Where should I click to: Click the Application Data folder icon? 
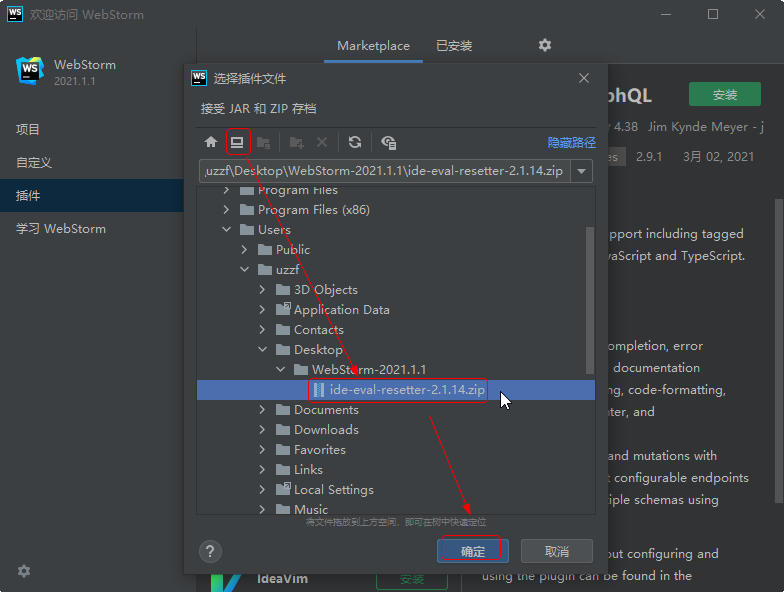tap(283, 309)
